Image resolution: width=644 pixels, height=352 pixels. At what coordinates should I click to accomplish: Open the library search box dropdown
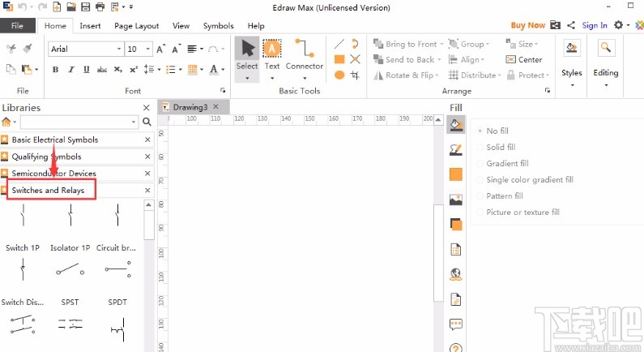tap(134, 122)
